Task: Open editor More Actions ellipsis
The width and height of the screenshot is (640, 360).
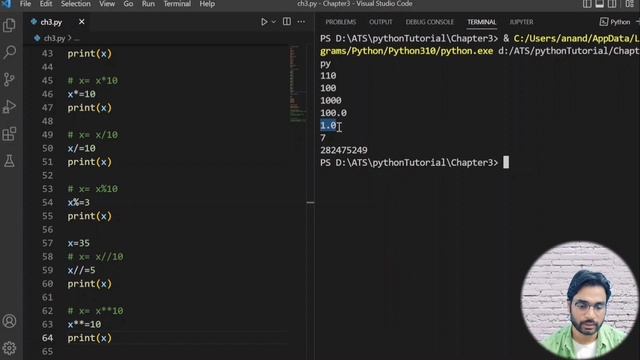Action: tap(301, 22)
